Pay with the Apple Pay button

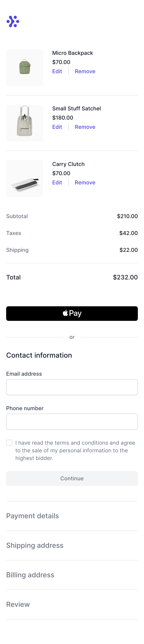(72, 313)
